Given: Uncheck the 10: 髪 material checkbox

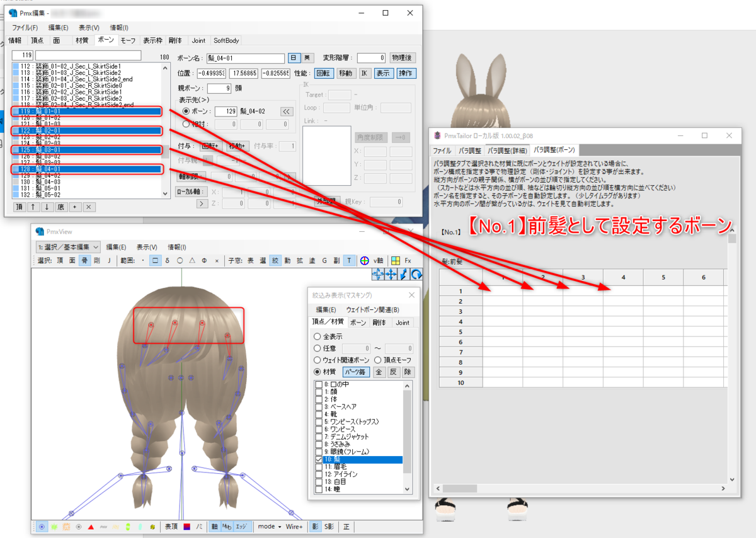Looking at the screenshot, I should [x=319, y=460].
